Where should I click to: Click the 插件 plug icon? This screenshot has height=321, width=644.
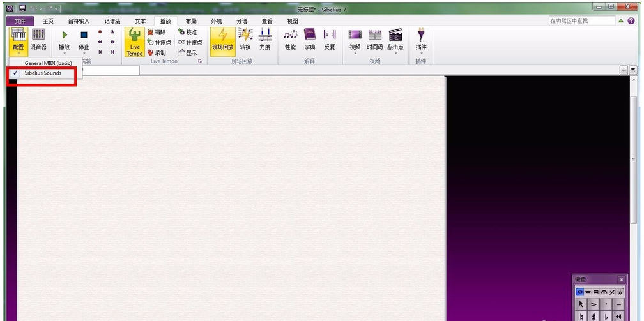point(421,35)
